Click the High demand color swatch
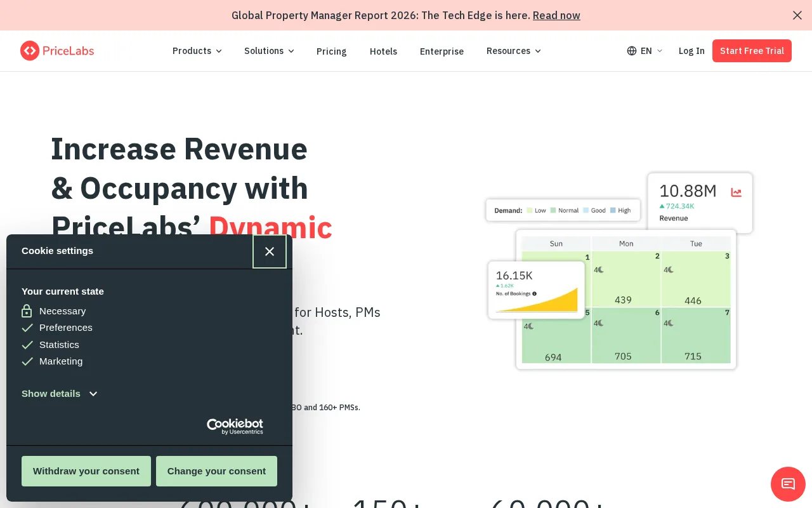The image size is (812, 508). [x=613, y=210]
